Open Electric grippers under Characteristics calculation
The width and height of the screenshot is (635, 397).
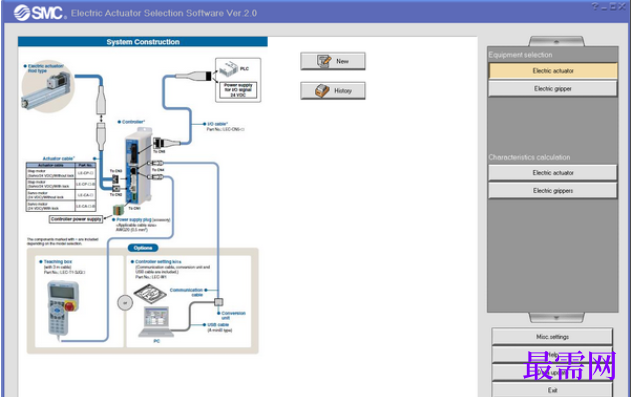pyautogui.click(x=553, y=190)
